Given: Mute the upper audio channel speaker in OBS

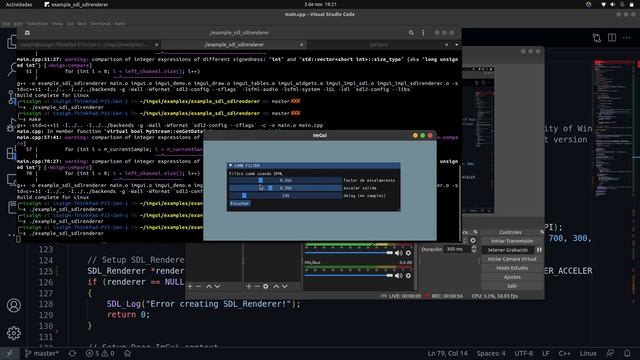Looking at the screenshot, I should click(x=398, y=253).
